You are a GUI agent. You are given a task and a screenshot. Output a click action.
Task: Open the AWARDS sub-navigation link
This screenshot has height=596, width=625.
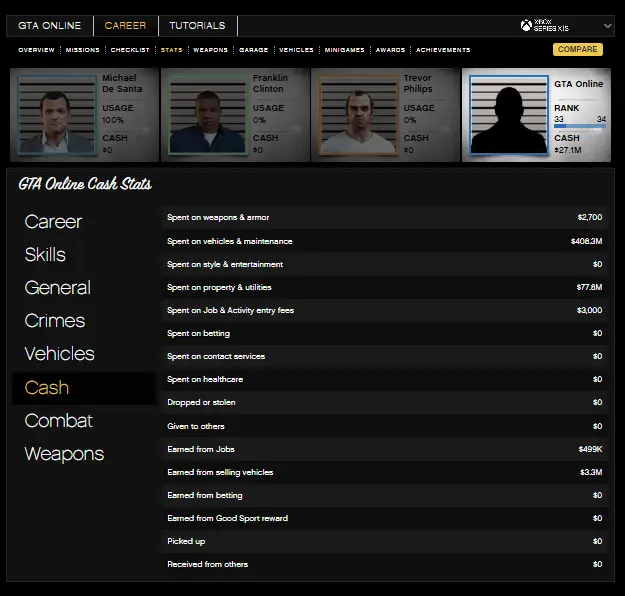(x=390, y=50)
